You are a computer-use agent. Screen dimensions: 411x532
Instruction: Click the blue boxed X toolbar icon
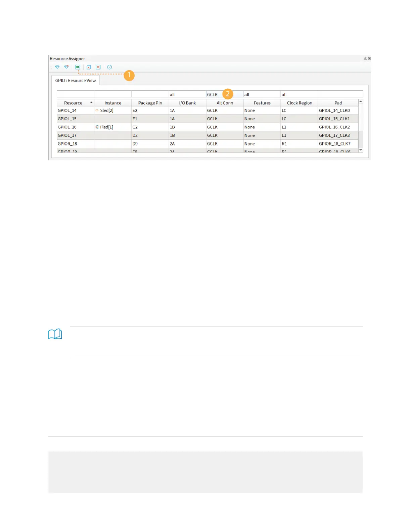click(x=89, y=67)
